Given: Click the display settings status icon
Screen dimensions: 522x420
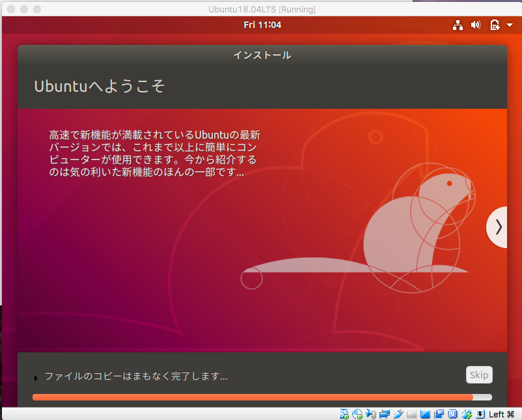Looking at the screenshot, I should click(x=426, y=414).
